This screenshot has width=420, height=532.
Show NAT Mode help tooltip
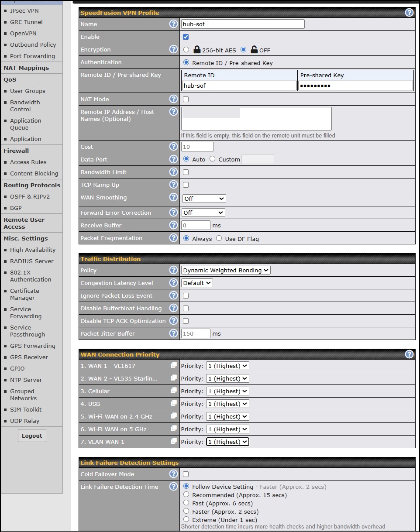173,99
